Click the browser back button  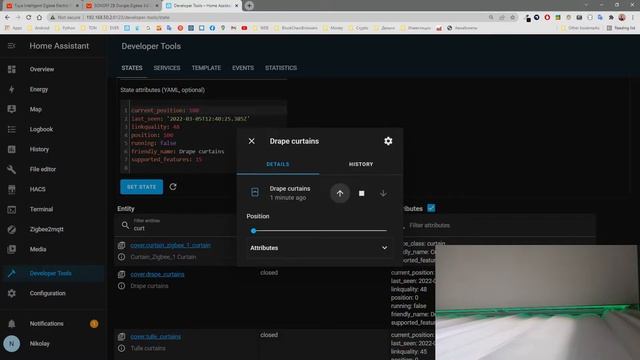7,18
